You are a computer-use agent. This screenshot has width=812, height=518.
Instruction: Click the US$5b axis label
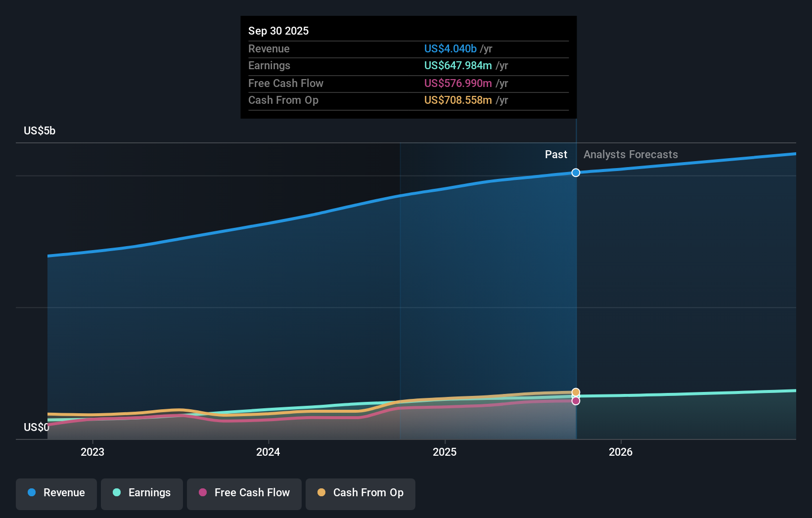pyautogui.click(x=39, y=130)
